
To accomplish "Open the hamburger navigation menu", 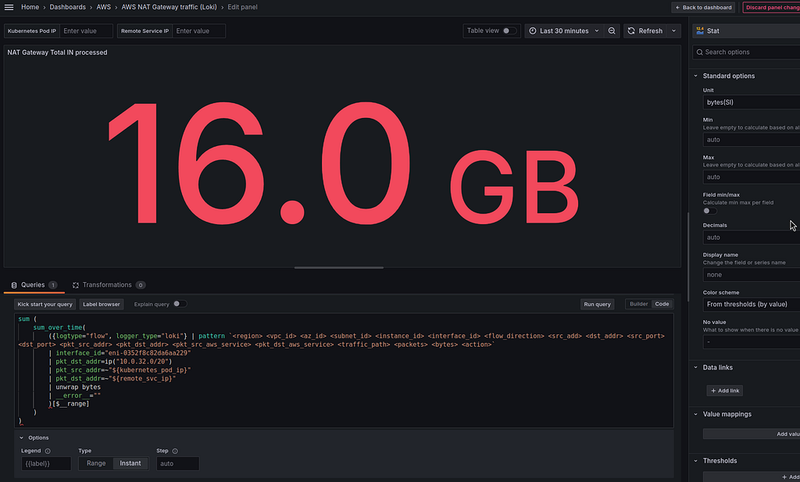I will [x=9, y=7].
